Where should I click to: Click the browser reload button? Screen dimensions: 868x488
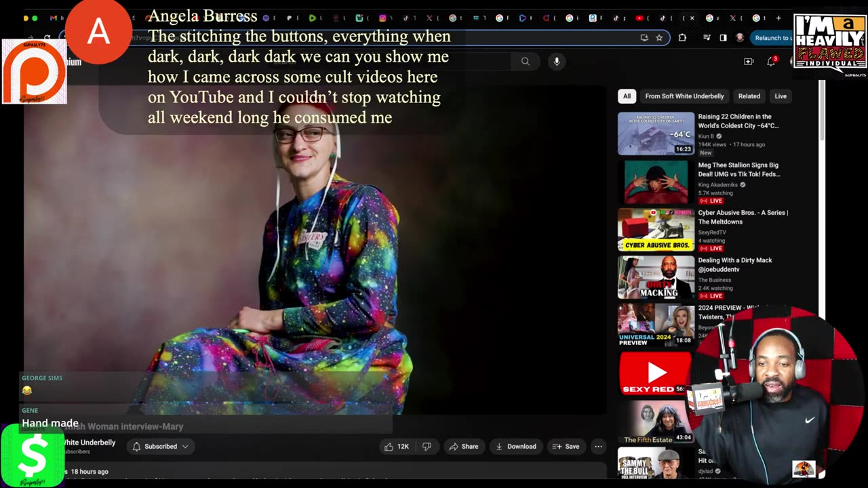point(47,38)
